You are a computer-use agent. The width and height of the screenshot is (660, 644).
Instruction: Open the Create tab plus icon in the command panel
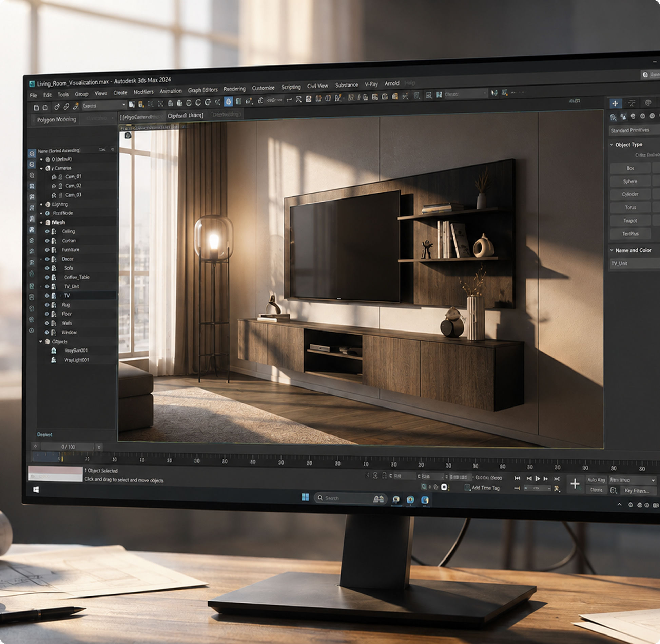click(615, 103)
